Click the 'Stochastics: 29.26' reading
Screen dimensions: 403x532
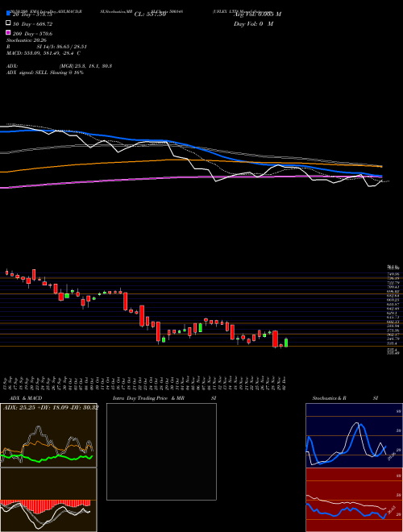[x=27, y=40]
